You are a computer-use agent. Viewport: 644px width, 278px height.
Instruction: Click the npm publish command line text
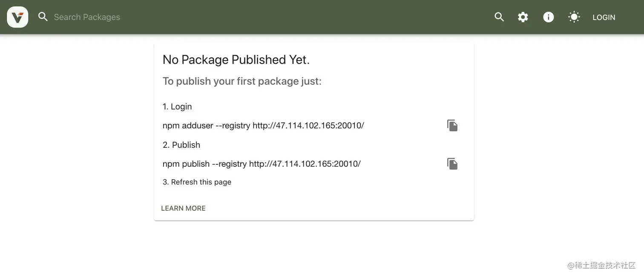tap(262, 164)
